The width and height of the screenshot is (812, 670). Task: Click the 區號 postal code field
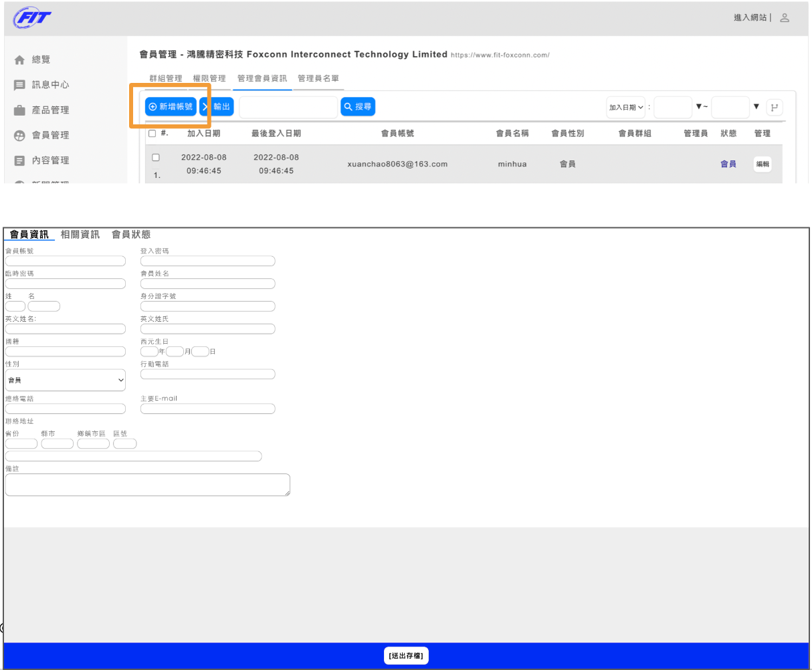click(125, 444)
